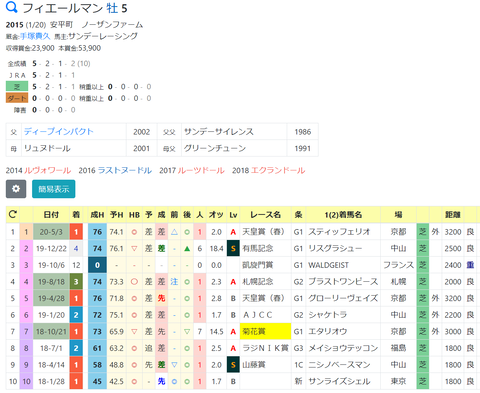Click the magnifier search icon by horse name
This screenshot has height=393, width=480.
(12, 7)
